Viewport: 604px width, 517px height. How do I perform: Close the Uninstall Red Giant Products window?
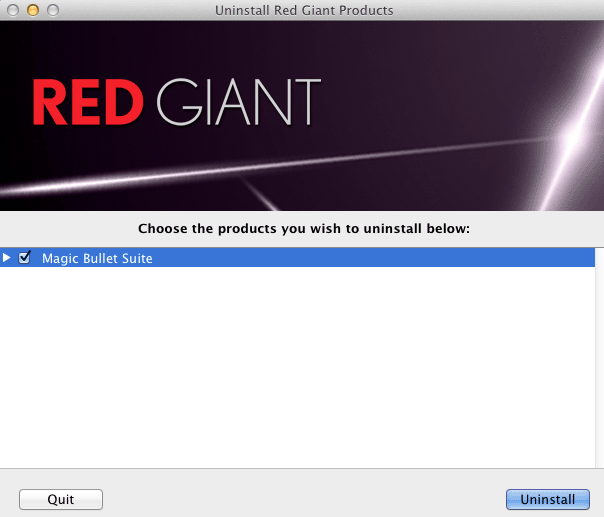pyautogui.click(x=13, y=10)
